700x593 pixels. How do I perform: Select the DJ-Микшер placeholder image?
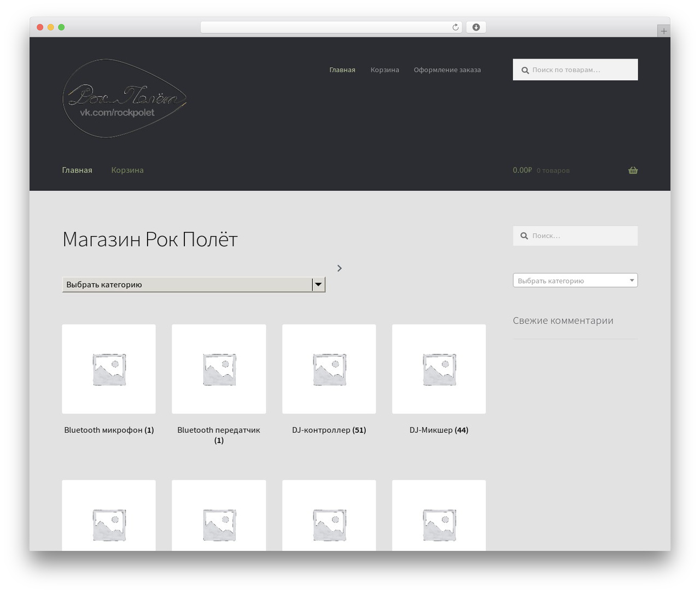click(x=439, y=369)
